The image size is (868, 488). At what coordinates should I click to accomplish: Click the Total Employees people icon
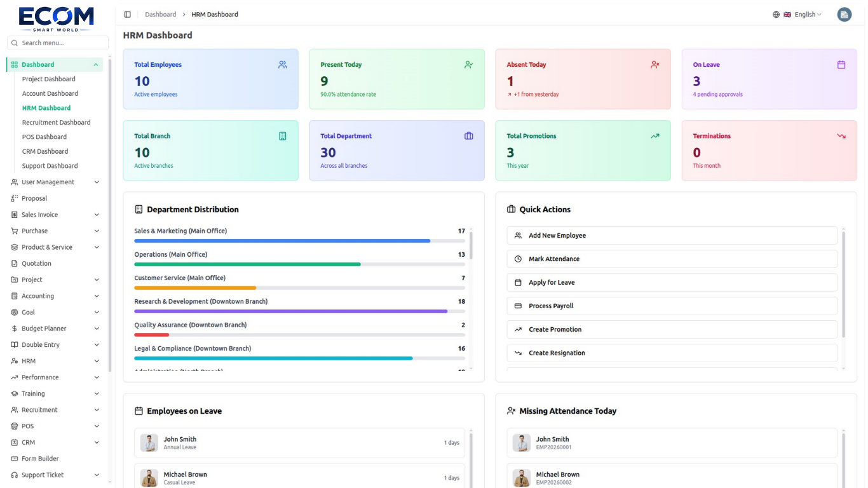(283, 65)
